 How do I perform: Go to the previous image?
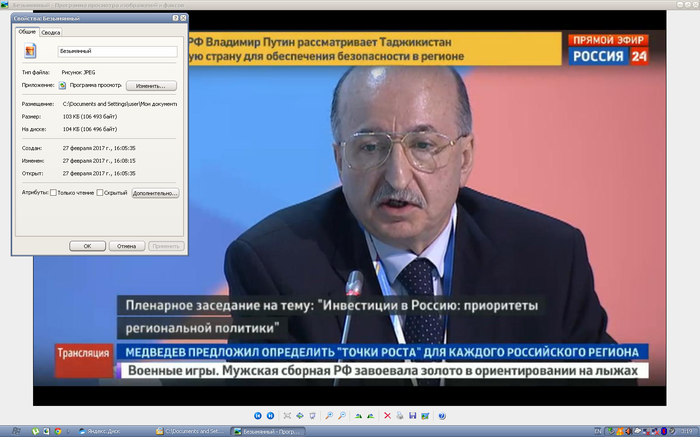coord(257,415)
